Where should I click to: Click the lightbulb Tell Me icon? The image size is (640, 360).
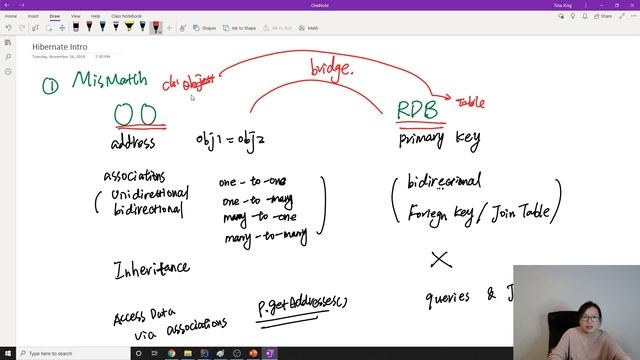point(573,16)
